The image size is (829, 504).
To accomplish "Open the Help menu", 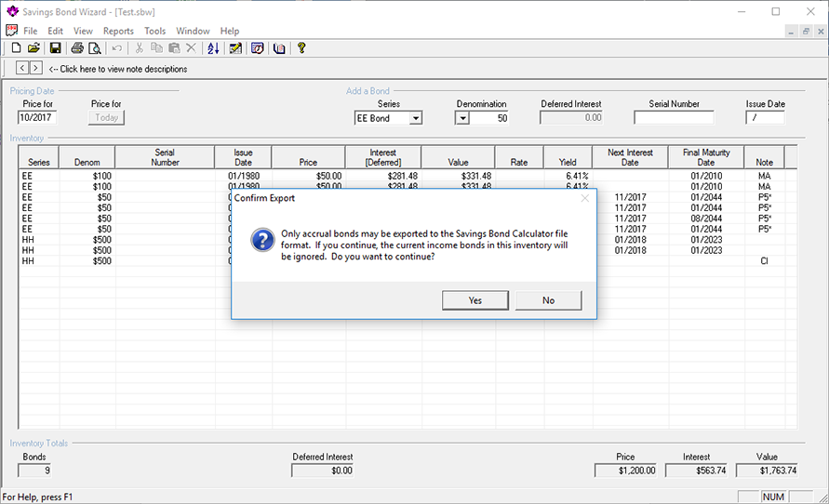I will click(230, 31).
